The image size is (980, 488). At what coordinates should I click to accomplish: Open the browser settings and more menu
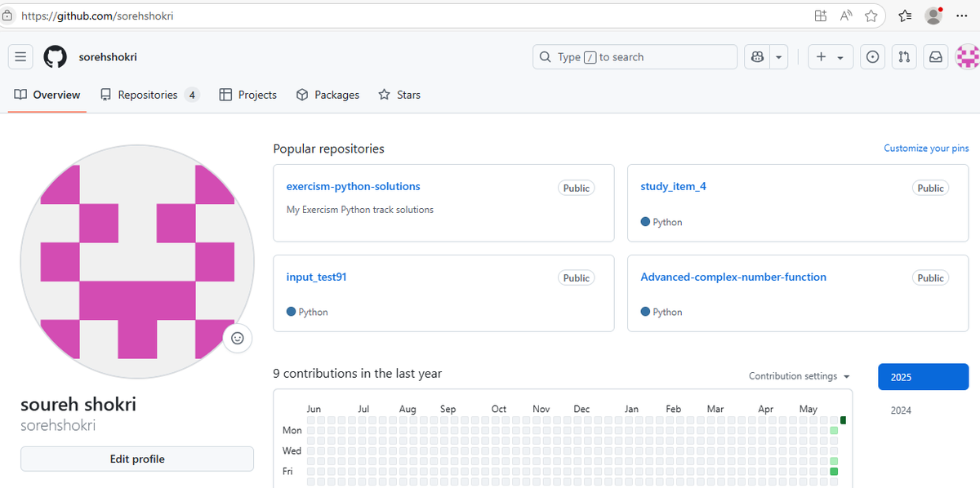pos(962,16)
